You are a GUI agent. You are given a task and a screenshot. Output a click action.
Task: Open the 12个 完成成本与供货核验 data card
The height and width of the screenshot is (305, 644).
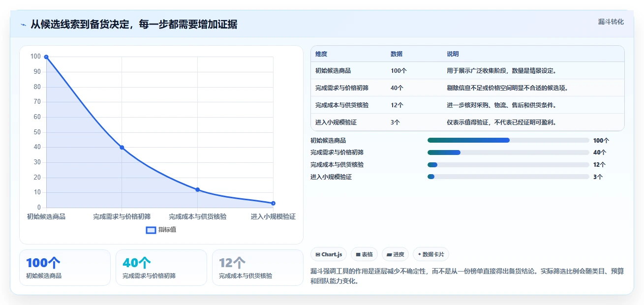pos(258,268)
